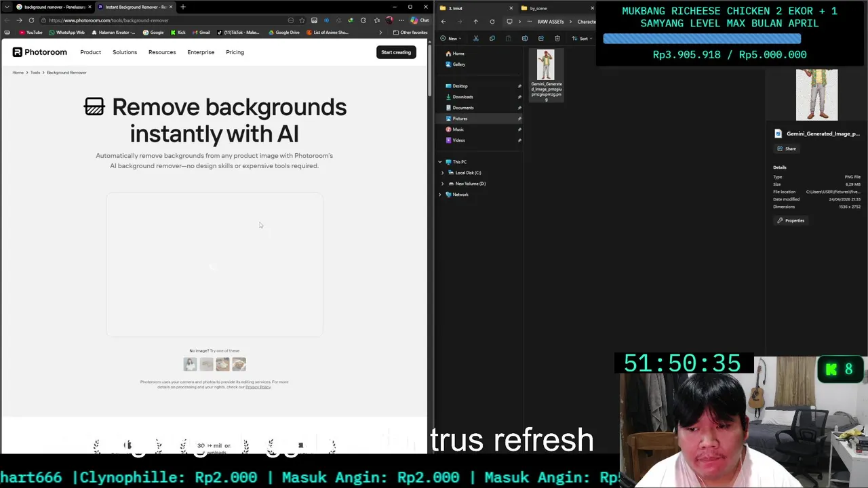Click the browser reload button
868x488 pixels.
click(31, 20)
